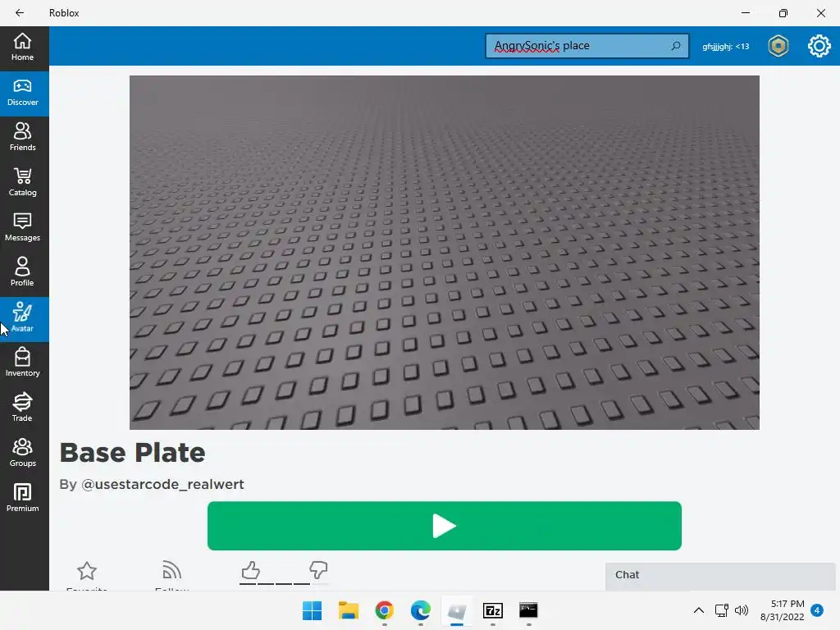This screenshot has width=840, height=630.
Task: Click the Base Plate title text
Action: [132, 453]
